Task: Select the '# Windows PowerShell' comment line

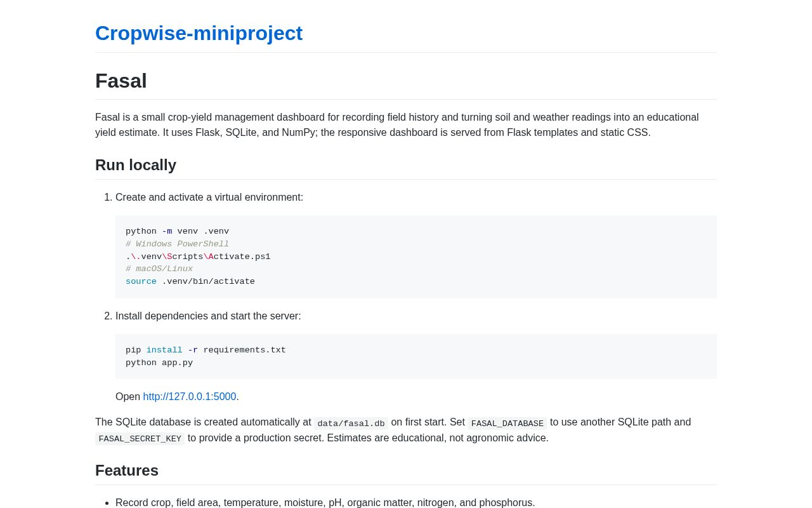Action: tap(177, 244)
